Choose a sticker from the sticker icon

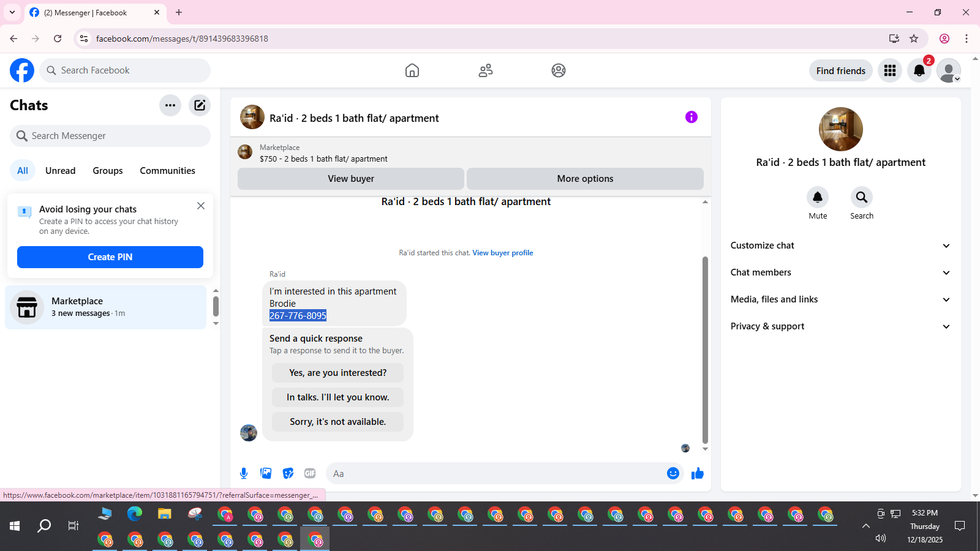288,473
